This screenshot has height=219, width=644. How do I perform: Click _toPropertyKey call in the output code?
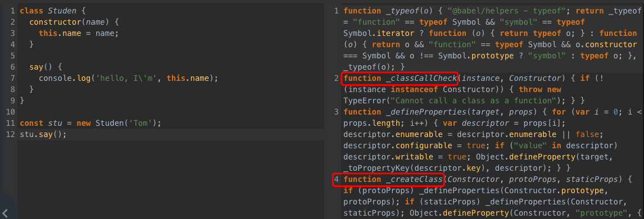[372, 168]
